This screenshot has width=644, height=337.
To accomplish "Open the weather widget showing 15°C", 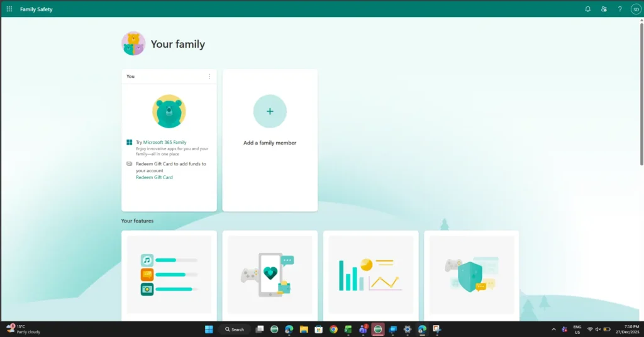I will pyautogui.click(x=23, y=329).
